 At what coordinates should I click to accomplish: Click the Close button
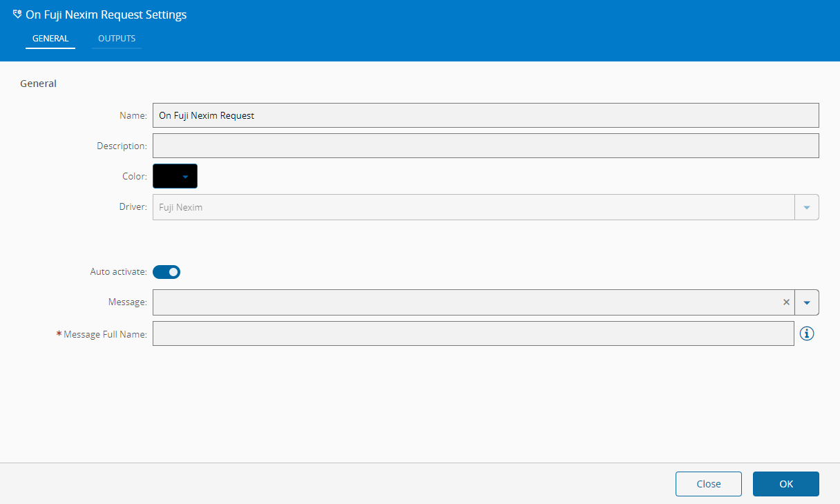coord(709,484)
